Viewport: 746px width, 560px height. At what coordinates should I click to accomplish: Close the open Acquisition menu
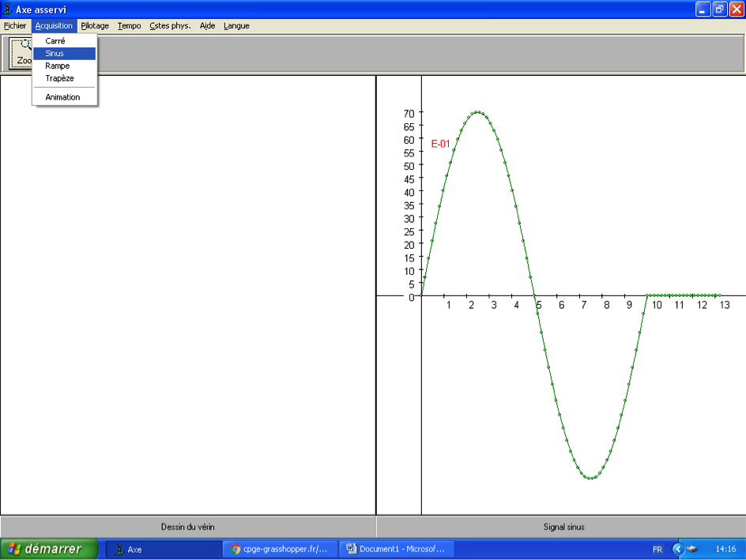tap(54, 26)
